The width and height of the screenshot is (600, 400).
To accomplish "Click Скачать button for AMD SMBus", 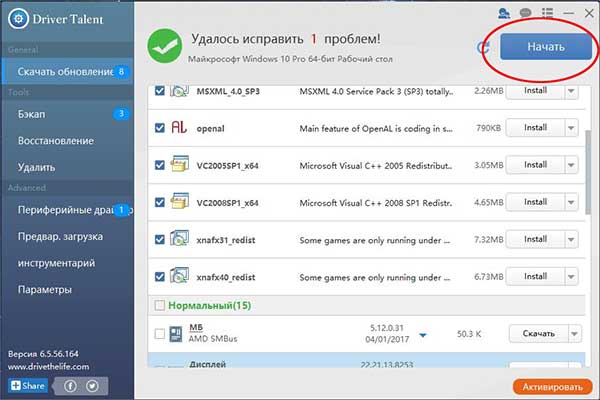I will tap(539, 334).
